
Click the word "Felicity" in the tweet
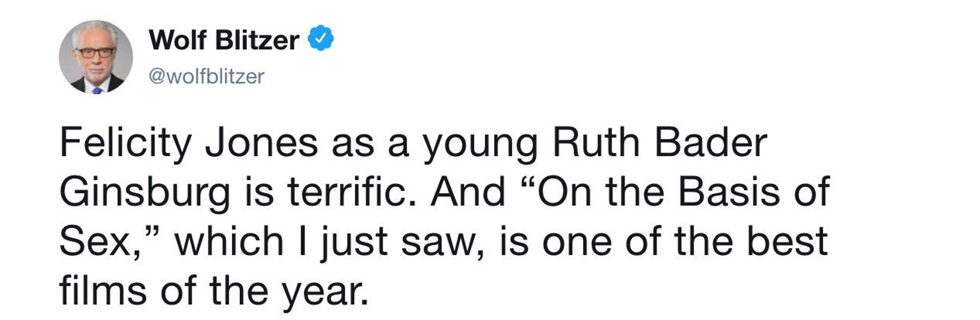click(126, 144)
